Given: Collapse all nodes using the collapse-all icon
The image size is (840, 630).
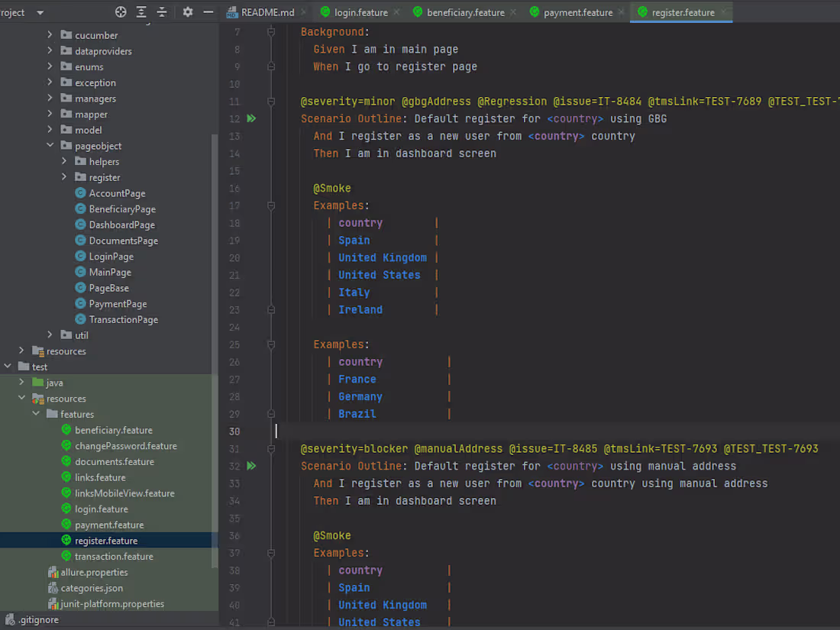Looking at the screenshot, I should coord(161,13).
